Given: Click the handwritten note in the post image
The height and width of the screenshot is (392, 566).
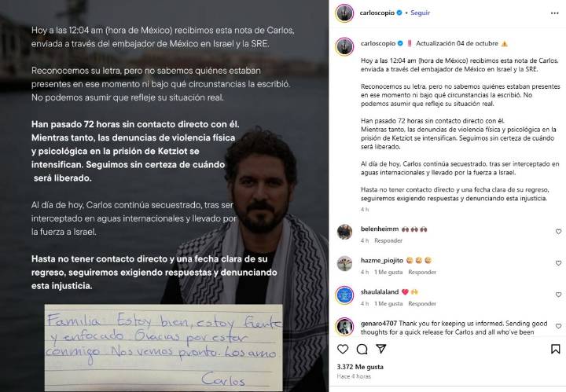Looking at the screenshot, I should click(164, 348).
